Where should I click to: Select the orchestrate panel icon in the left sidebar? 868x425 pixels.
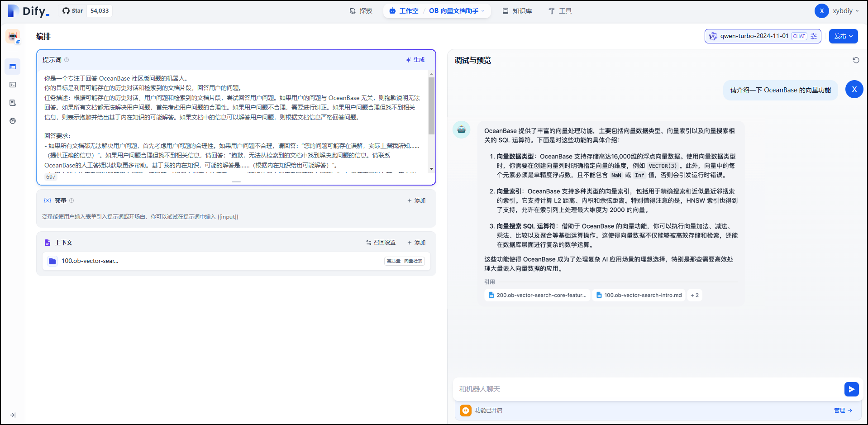13,67
